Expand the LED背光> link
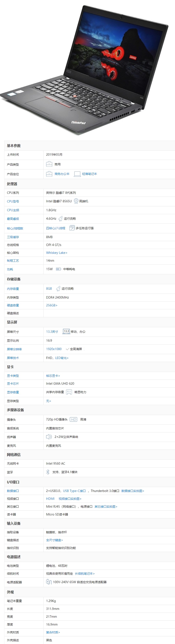175x644 pixels. (62, 358)
